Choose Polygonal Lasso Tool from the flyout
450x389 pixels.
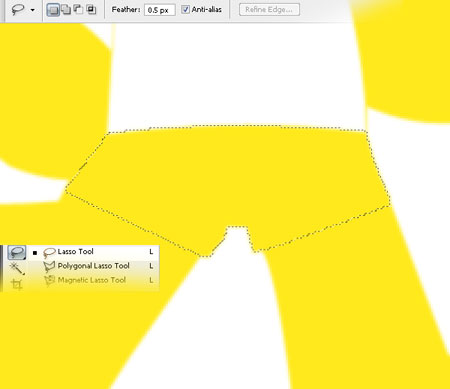[x=93, y=266]
